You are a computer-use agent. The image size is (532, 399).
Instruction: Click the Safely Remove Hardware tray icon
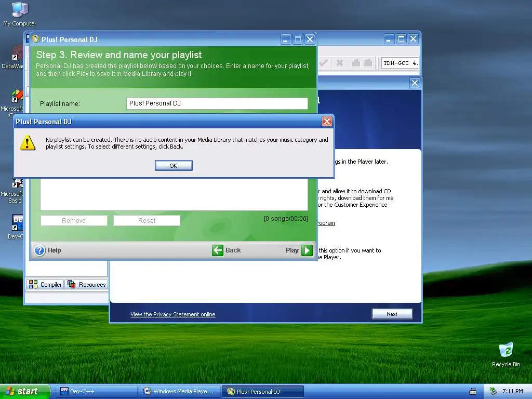tap(494, 391)
